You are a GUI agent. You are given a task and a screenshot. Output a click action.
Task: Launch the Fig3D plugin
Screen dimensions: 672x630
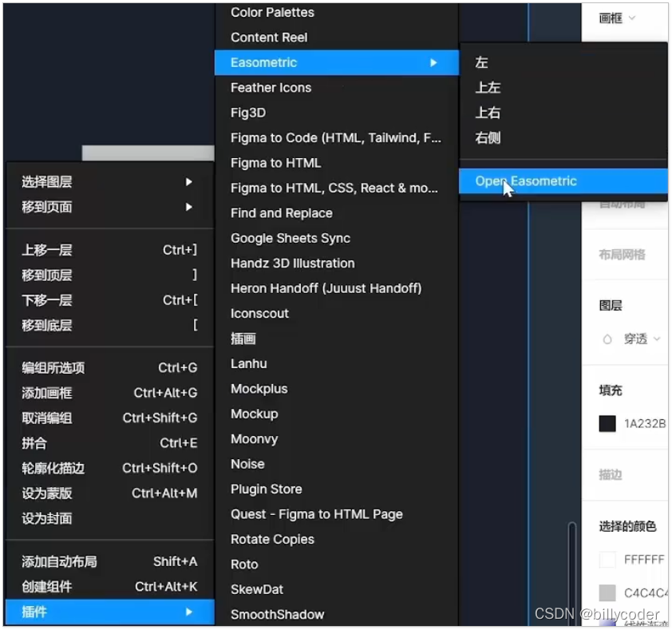[337, 113]
